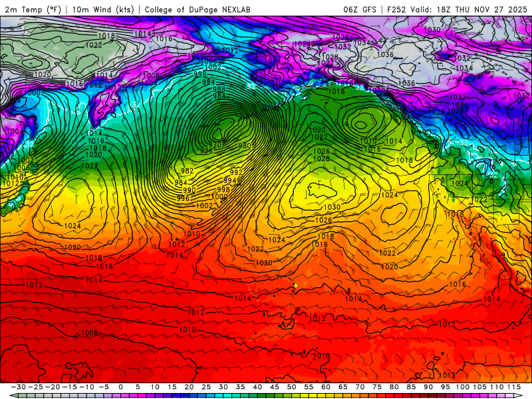Click the 30 value on the temperature legend

pos(223,387)
